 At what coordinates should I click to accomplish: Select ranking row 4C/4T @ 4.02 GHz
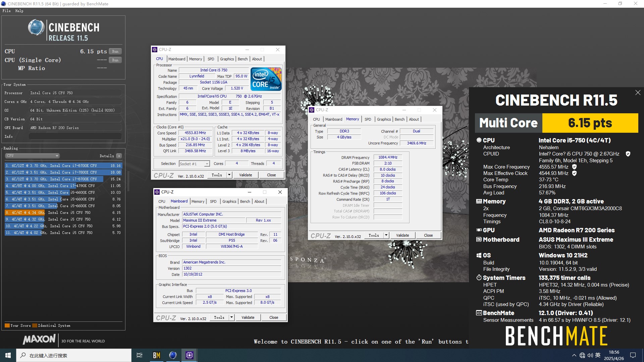63,233
